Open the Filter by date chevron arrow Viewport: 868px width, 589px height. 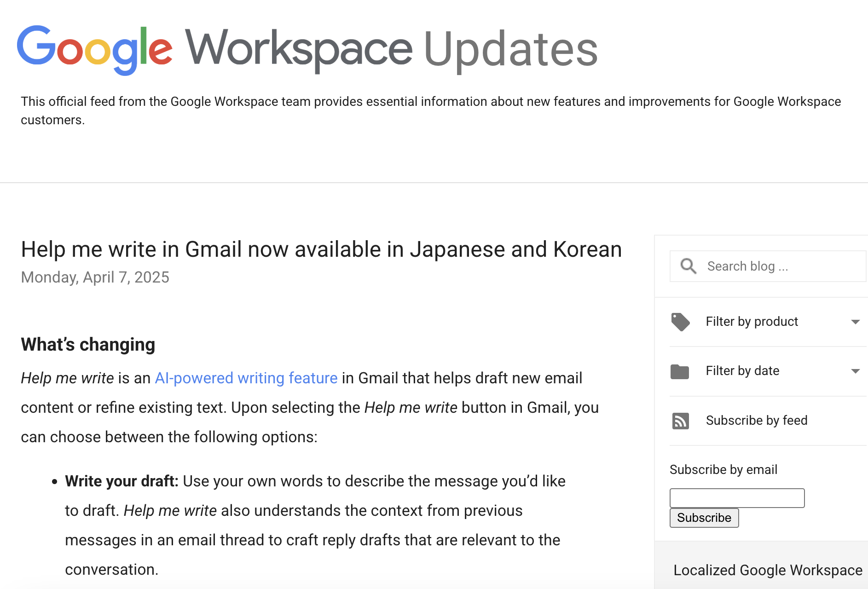856,371
